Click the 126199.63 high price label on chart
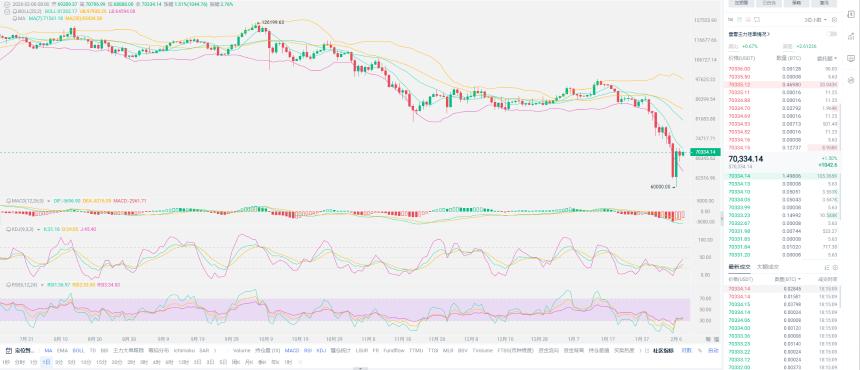The width and height of the screenshot is (860, 370). (x=273, y=22)
